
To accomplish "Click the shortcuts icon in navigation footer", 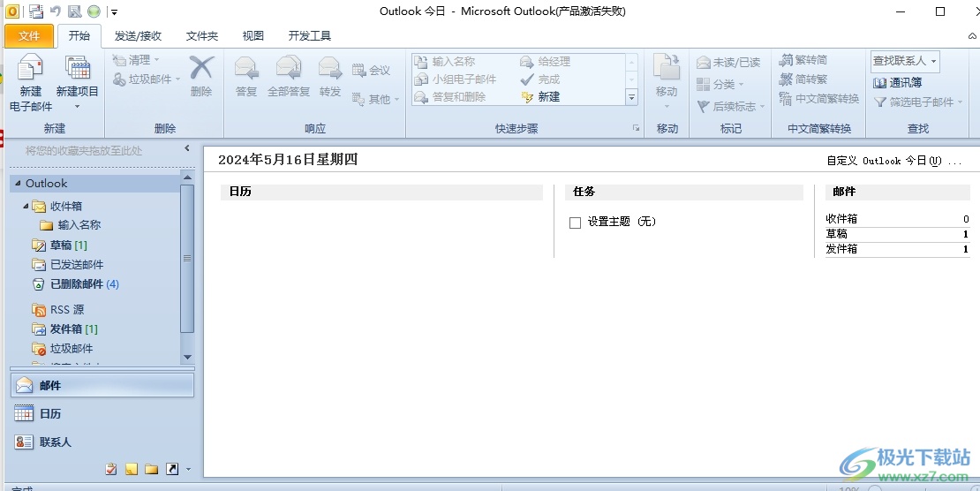I will point(172,469).
